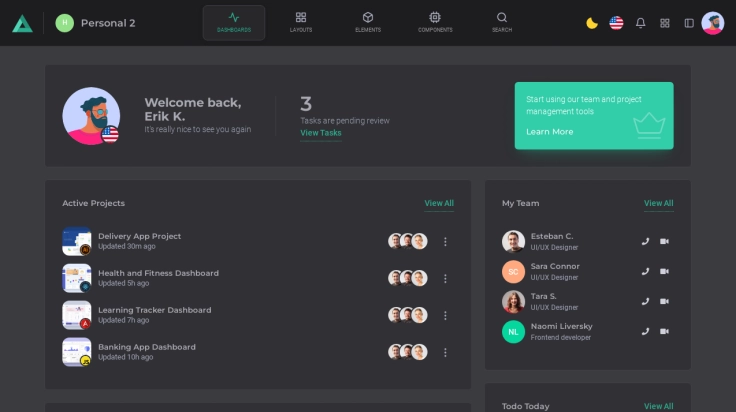The width and height of the screenshot is (736, 412).
Task: Open the apps grid icon in header
Action: (x=665, y=23)
